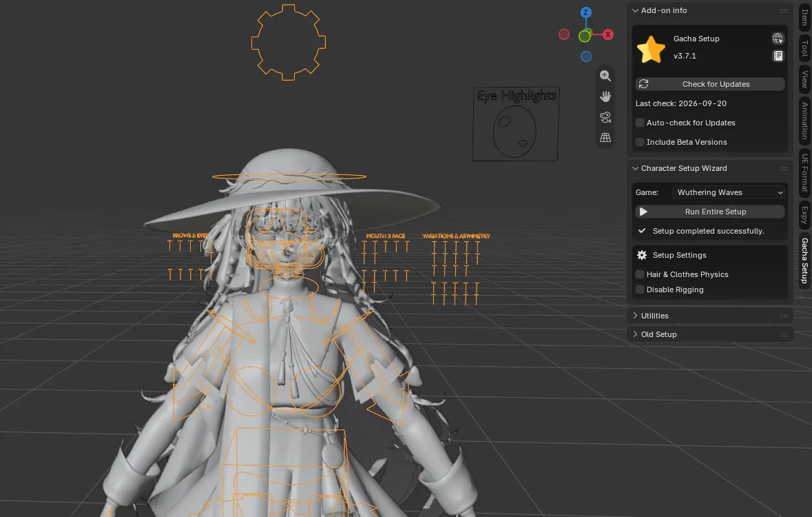Switch to the View sidebar tab
The width and height of the screenshot is (812, 517).
[x=804, y=79]
